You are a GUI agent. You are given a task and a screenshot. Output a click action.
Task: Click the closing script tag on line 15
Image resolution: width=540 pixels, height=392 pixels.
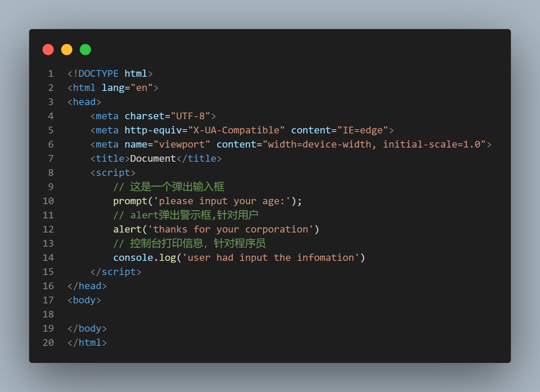[116, 272]
